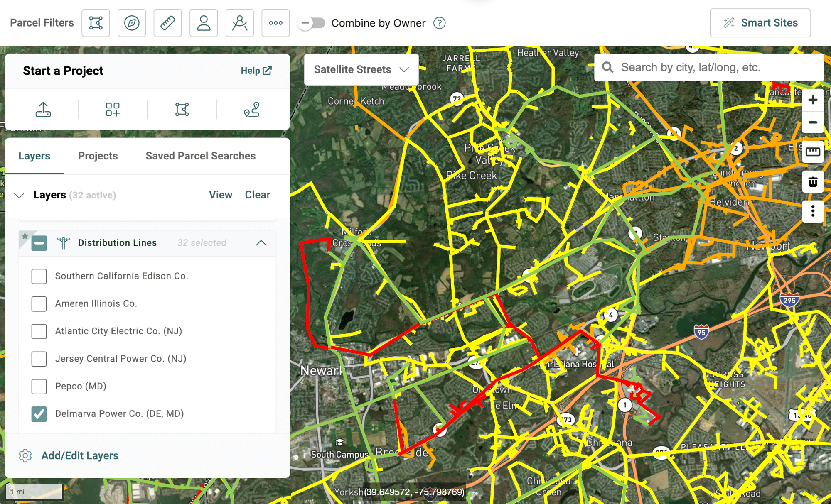Click the I-95 highway shield
Image resolution: width=831 pixels, height=504 pixels.
(701, 332)
